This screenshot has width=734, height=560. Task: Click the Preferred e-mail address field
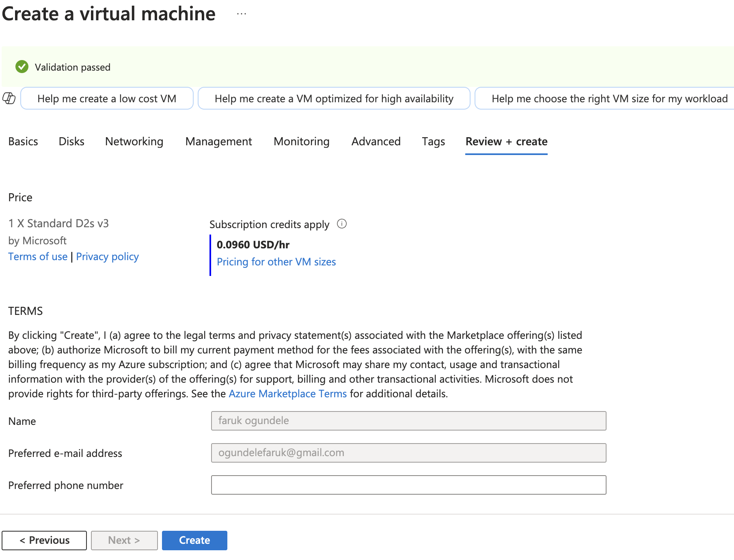pyautogui.click(x=408, y=453)
